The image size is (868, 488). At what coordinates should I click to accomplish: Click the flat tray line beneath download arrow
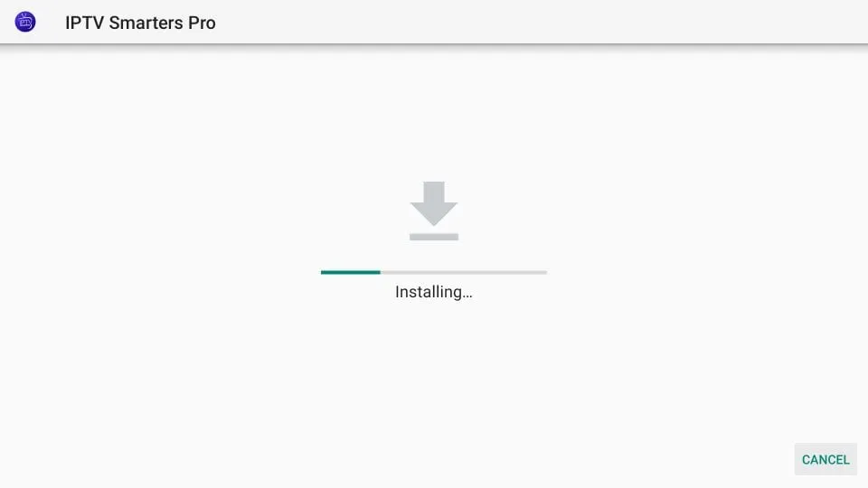point(434,237)
